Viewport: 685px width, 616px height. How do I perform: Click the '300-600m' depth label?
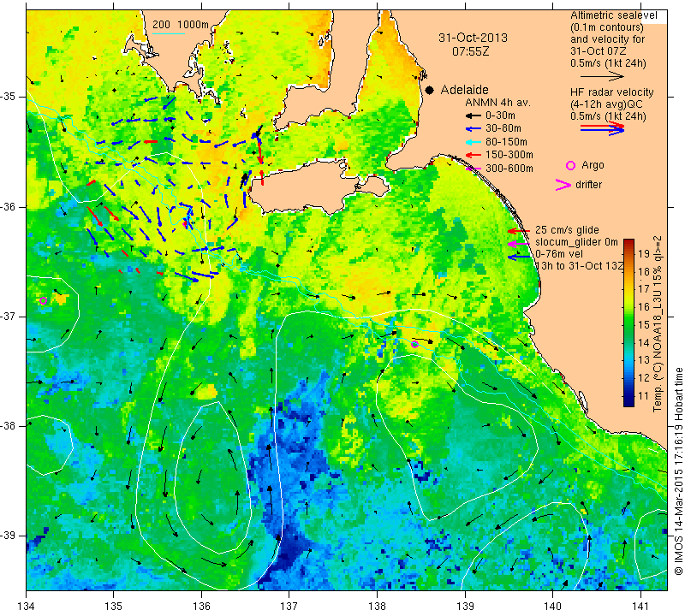(x=509, y=169)
